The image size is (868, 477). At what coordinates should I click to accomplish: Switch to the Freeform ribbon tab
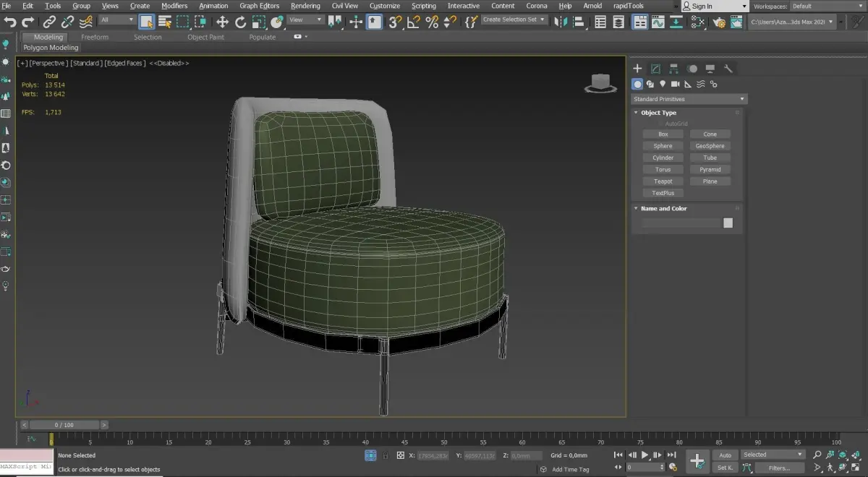point(95,37)
